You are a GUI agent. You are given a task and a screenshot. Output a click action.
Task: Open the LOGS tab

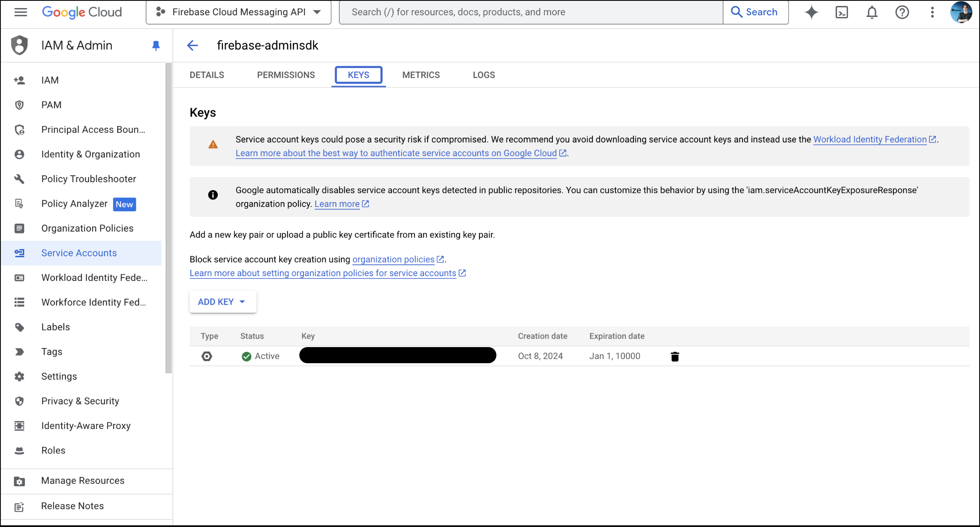click(x=484, y=75)
